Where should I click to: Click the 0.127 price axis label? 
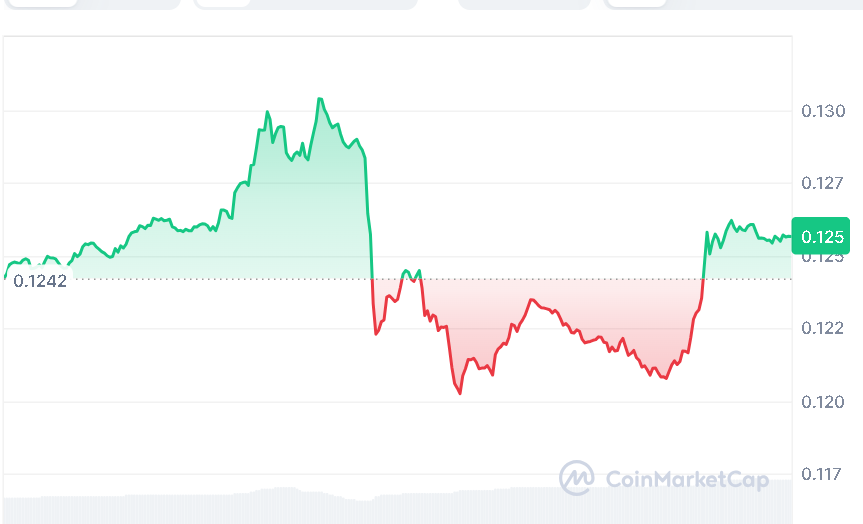pos(823,184)
